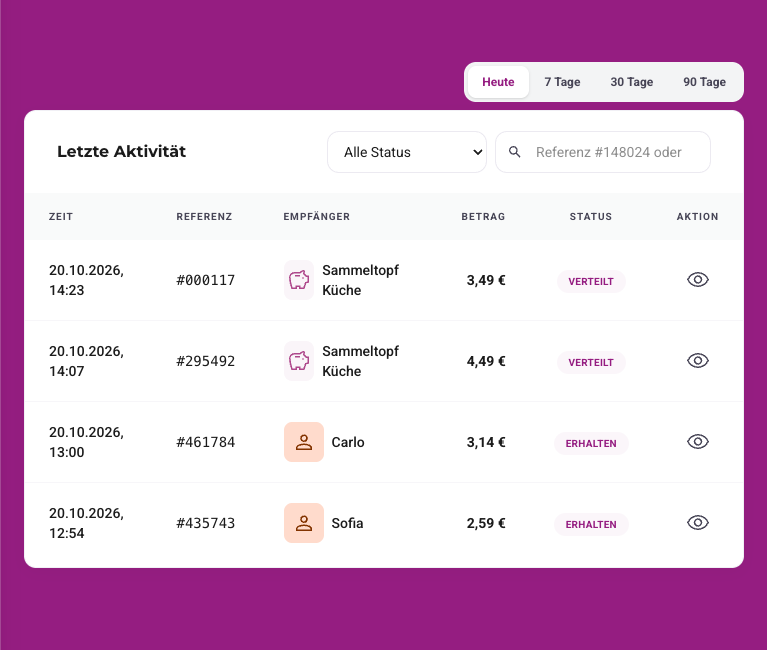The width and height of the screenshot is (767, 650).
Task: Click Erhalten badge in Carlo's row
Action: [591, 444]
